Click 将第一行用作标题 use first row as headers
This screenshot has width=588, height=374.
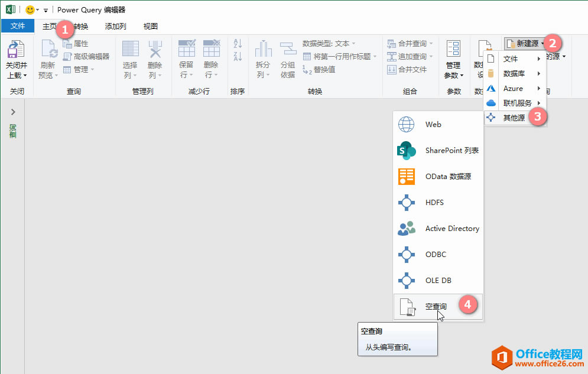tap(340, 57)
